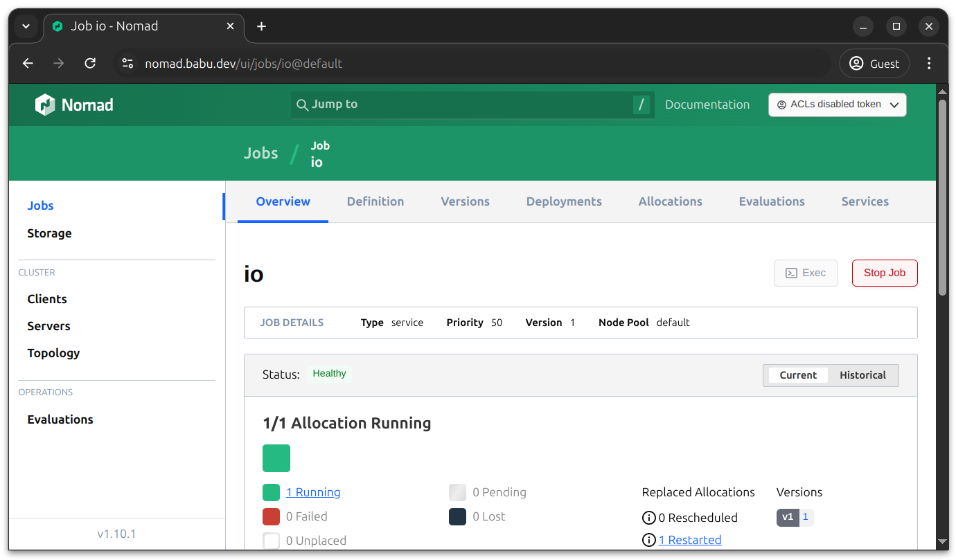This screenshot has width=956, height=560.
Task: Click the info icon beside 1 Restarted
Action: click(x=649, y=540)
